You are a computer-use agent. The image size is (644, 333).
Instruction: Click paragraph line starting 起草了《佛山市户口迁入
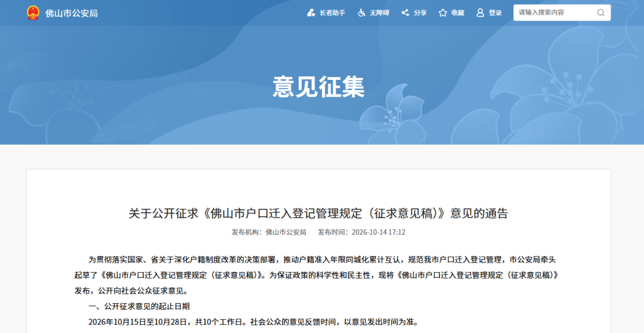click(317, 275)
